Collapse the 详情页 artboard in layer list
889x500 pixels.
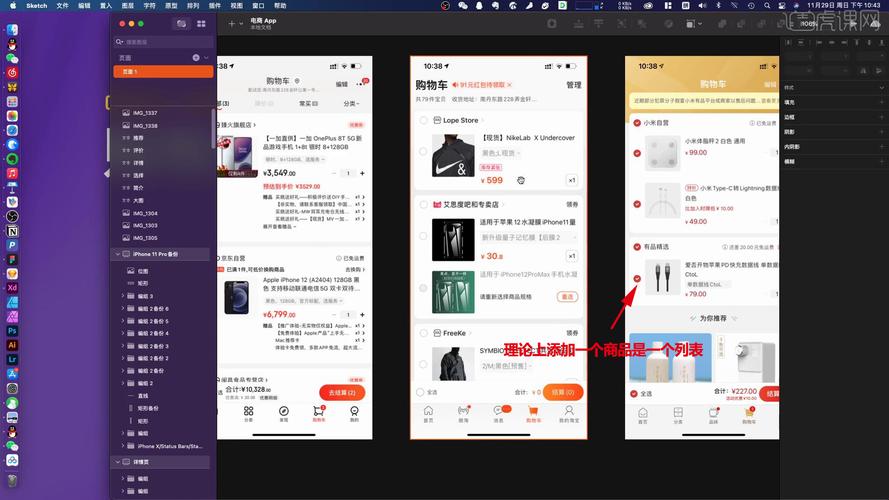coord(116,462)
